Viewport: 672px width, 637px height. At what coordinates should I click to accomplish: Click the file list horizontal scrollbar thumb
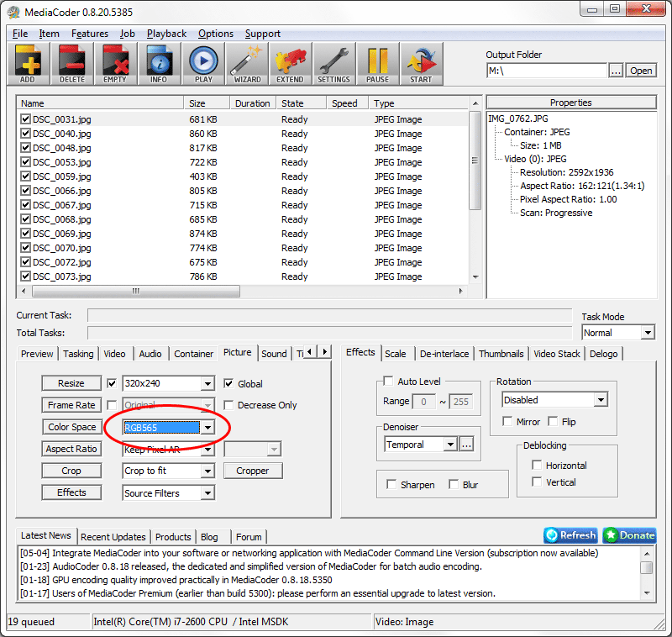(x=136, y=291)
